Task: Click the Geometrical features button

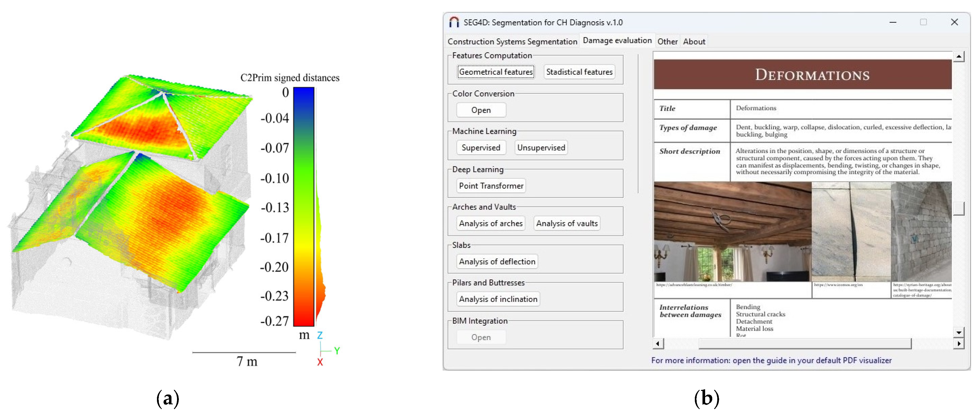Action: [496, 72]
